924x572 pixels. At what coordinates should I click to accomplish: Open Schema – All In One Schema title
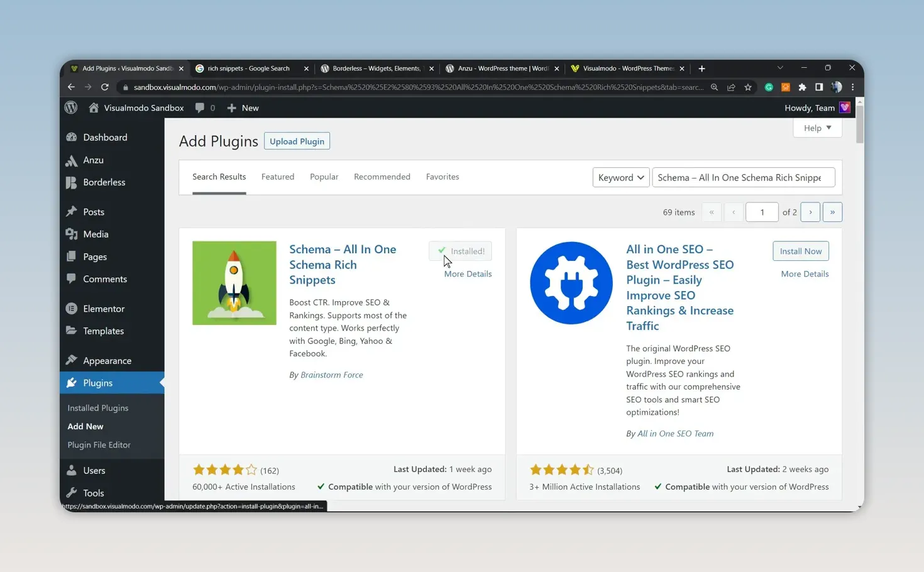[343, 265]
